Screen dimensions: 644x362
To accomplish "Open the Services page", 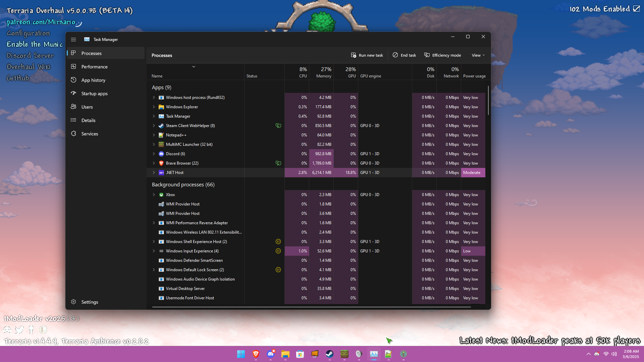I will coord(106,134).
